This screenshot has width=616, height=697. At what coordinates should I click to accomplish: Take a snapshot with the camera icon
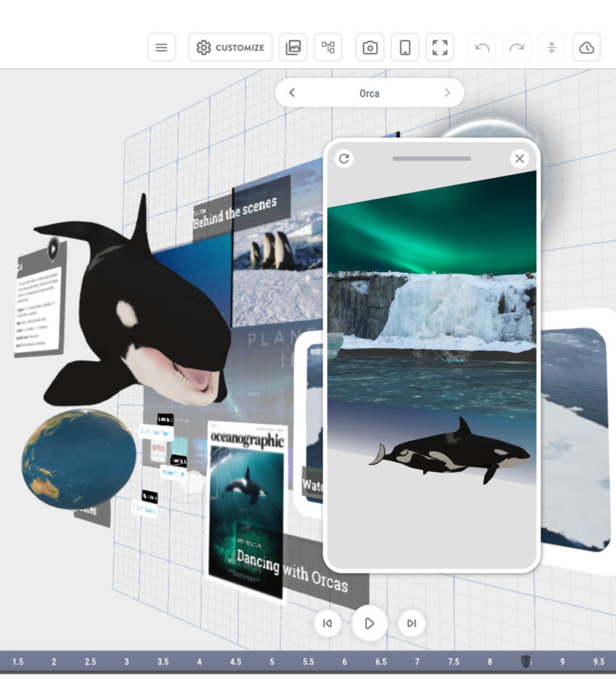tap(370, 47)
